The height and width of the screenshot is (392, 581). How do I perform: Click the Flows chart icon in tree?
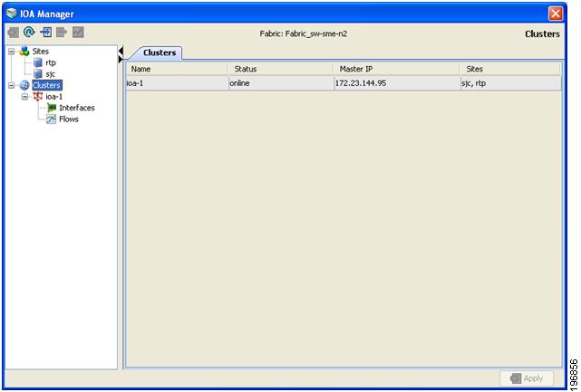pyautogui.click(x=51, y=119)
